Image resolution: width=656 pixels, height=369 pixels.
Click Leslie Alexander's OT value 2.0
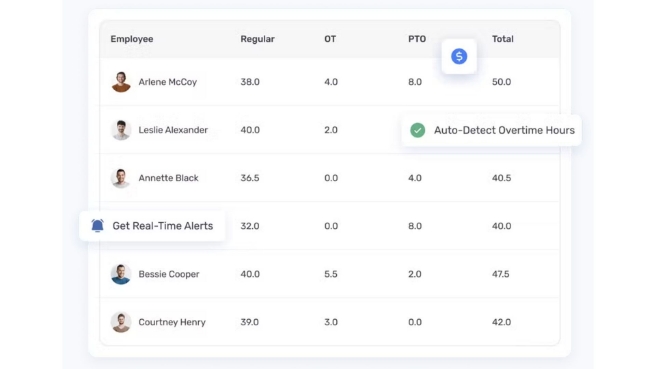[x=331, y=130]
